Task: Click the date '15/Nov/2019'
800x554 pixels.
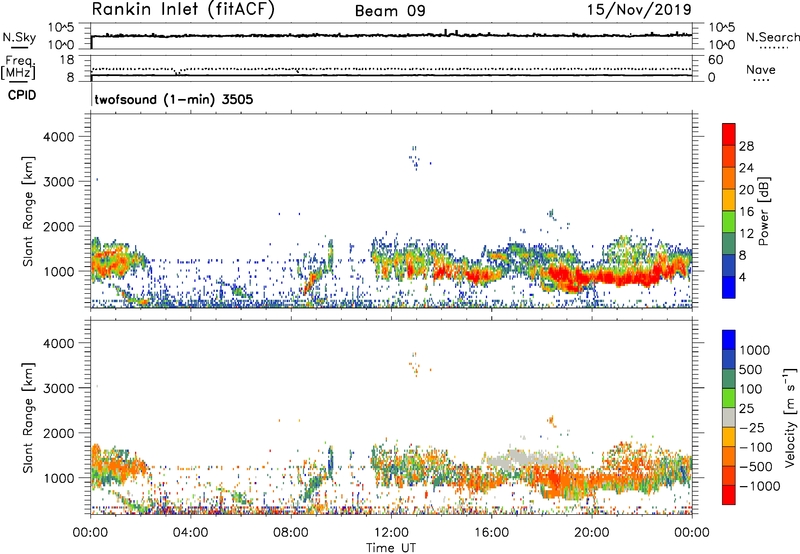Action: click(x=639, y=9)
